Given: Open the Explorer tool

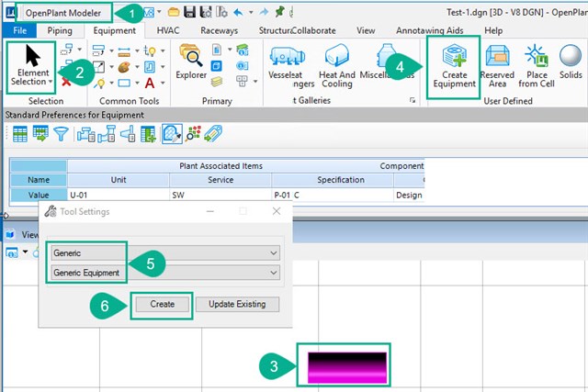Looking at the screenshot, I should pos(191,62).
